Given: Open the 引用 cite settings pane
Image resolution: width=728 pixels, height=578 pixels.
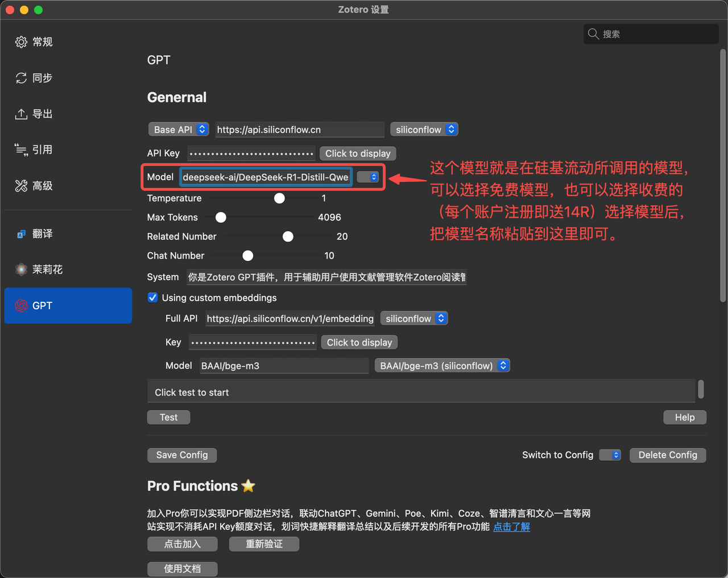Looking at the screenshot, I should (x=68, y=149).
